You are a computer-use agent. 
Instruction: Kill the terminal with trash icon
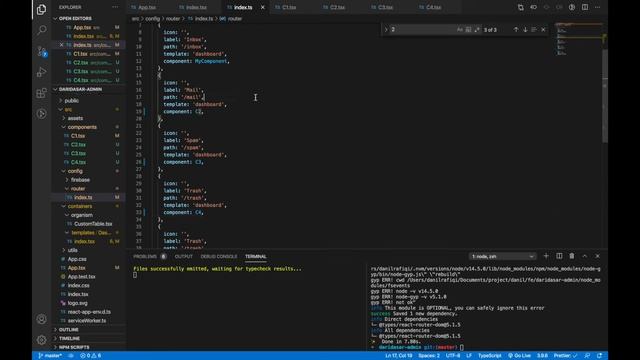572,256
